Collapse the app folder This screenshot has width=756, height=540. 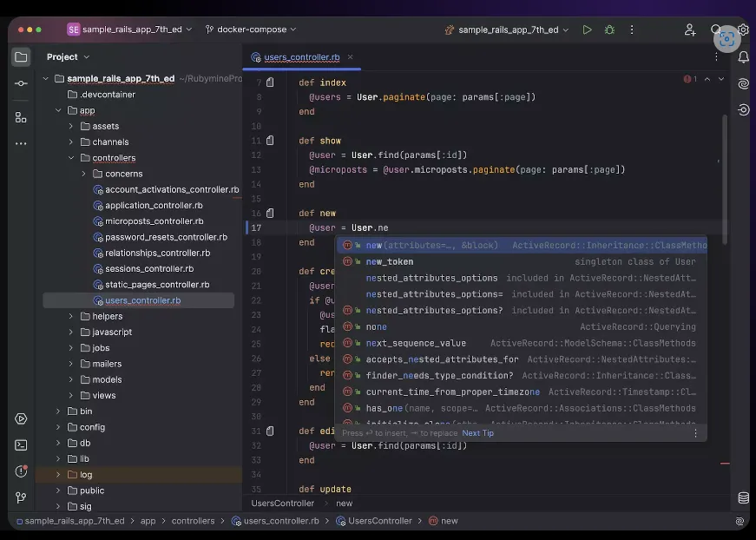58,110
